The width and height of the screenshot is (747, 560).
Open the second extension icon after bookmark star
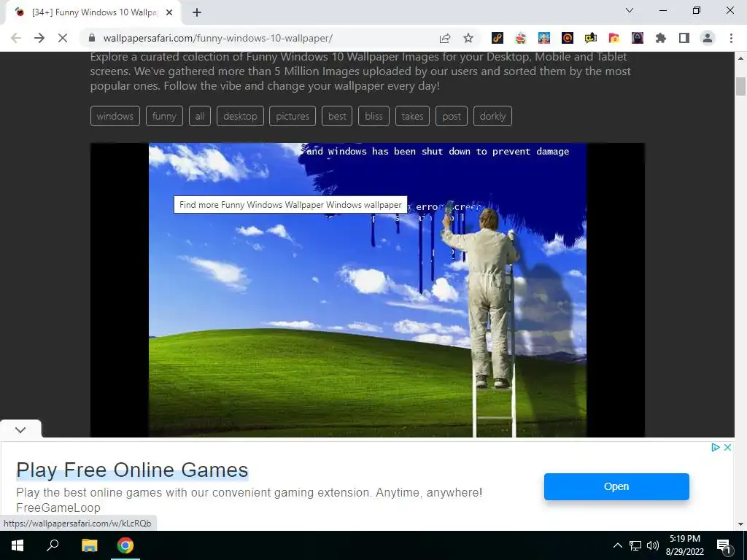pyautogui.click(x=521, y=38)
